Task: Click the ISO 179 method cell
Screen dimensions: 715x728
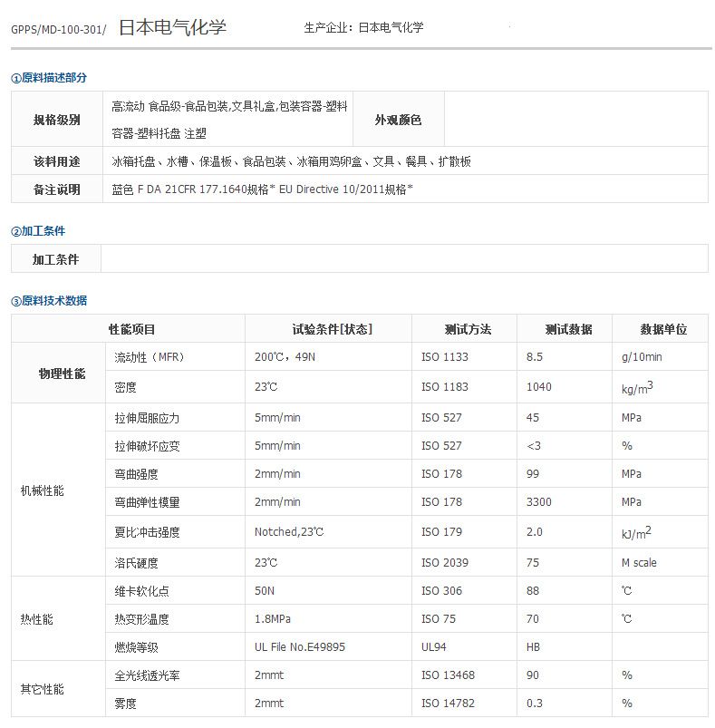Action: 465,532
